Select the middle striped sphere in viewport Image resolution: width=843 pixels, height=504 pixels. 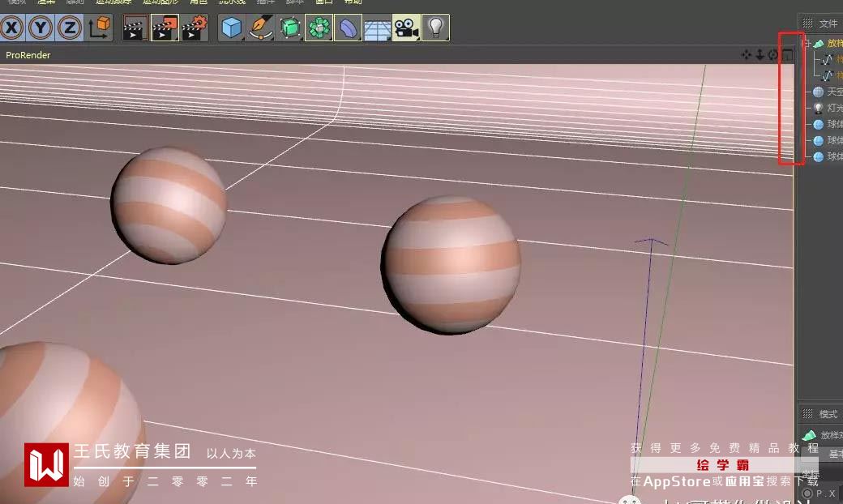pyautogui.click(x=451, y=265)
